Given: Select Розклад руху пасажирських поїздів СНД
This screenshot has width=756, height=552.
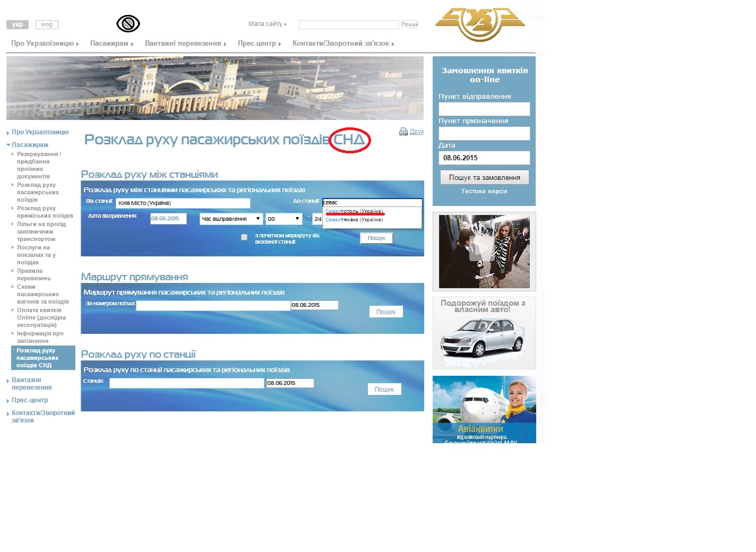Looking at the screenshot, I should [43, 358].
